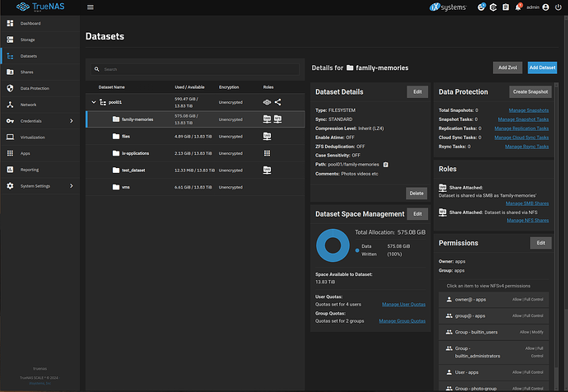Open the admin account icon
The image size is (568, 392).
[546, 7]
